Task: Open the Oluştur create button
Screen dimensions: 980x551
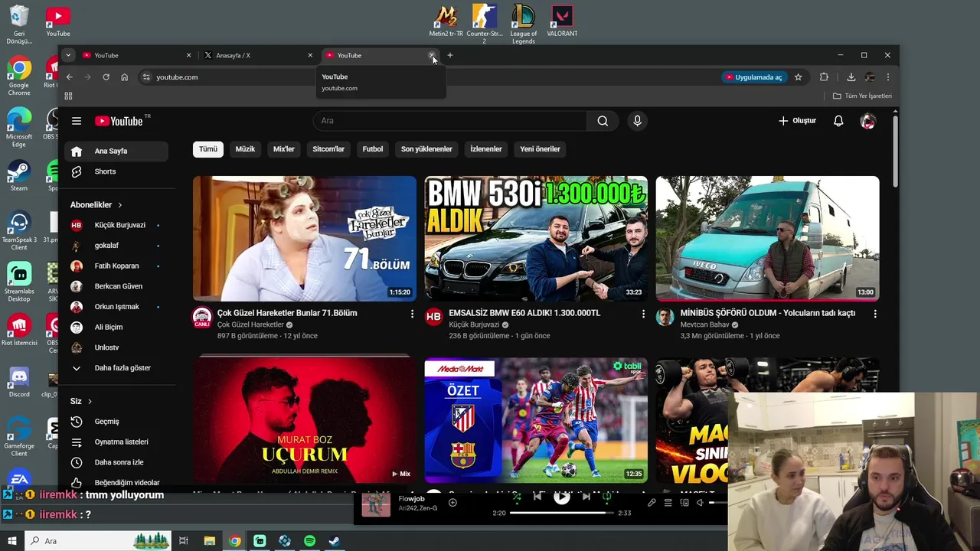Action: click(797, 121)
